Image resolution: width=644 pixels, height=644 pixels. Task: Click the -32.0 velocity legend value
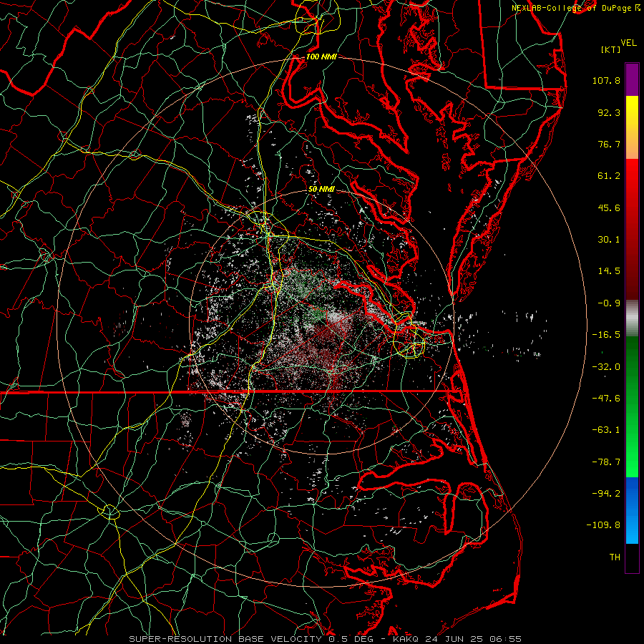606,367
